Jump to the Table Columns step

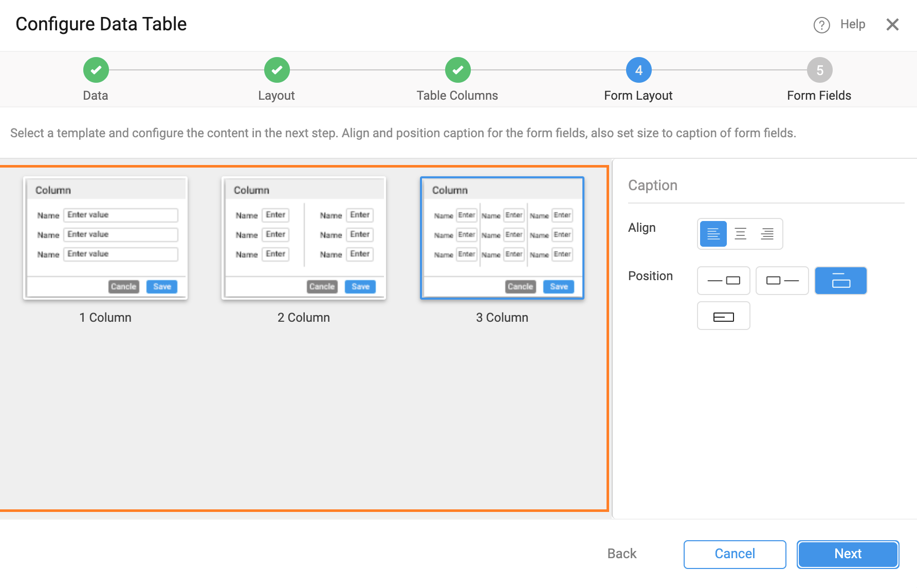tap(457, 70)
